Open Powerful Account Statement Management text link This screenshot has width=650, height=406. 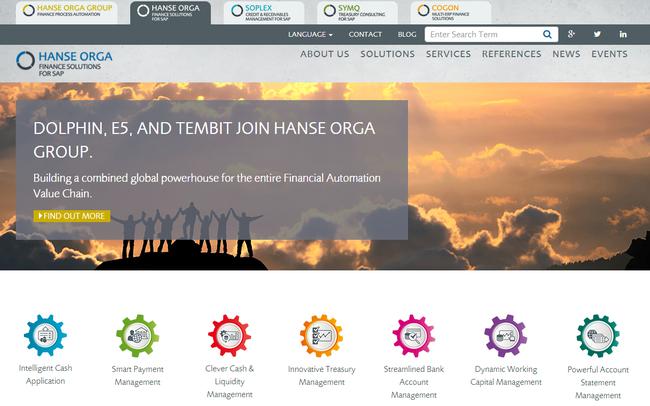pyautogui.click(x=598, y=382)
